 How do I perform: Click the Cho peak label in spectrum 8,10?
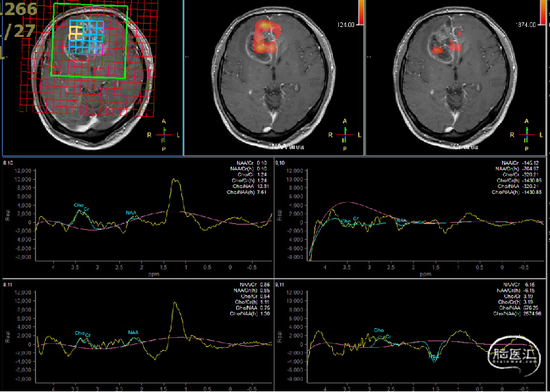click(78, 205)
